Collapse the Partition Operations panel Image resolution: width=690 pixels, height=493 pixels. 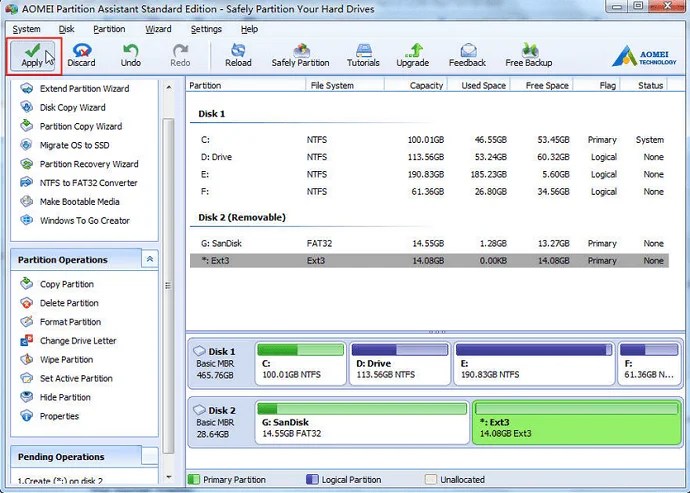pyautogui.click(x=150, y=259)
